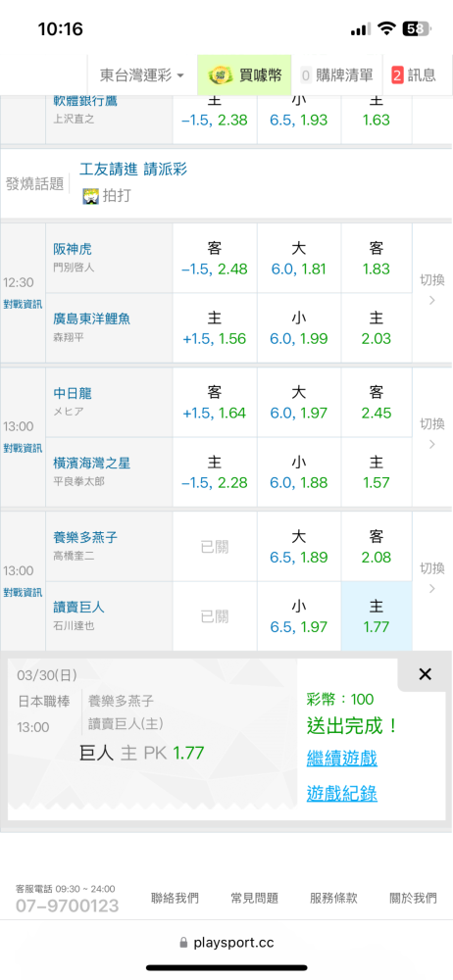Select 客 2.08 moneyline for 養樂多燕子

[377, 547]
